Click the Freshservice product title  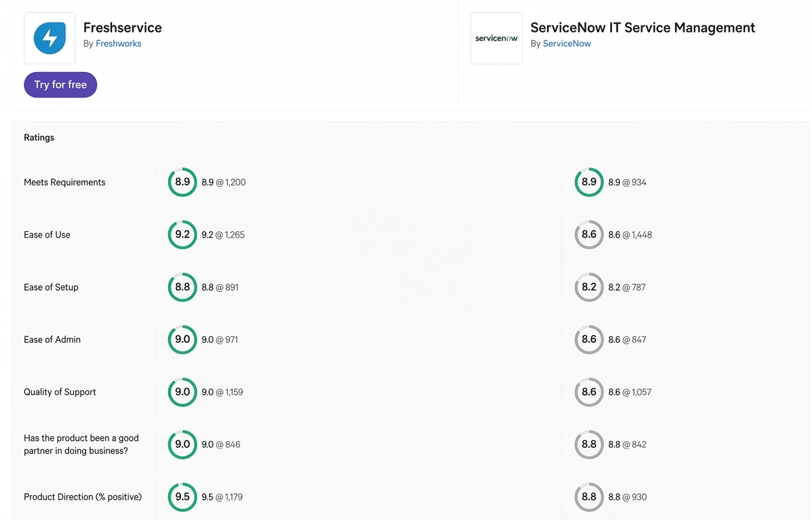point(122,27)
